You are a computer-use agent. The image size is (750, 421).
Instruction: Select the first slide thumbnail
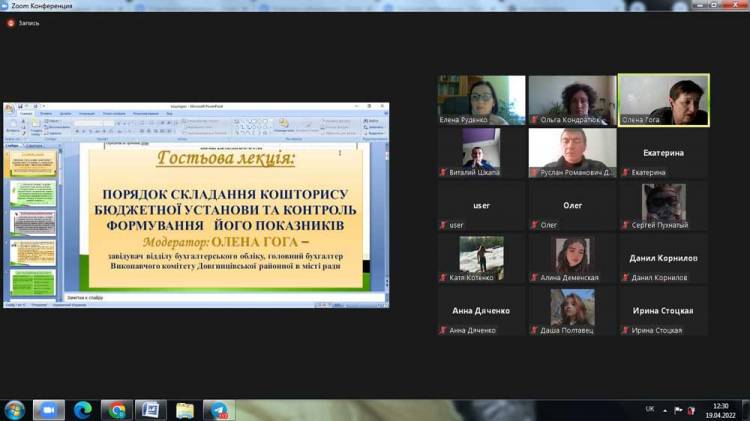pyautogui.click(x=32, y=163)
